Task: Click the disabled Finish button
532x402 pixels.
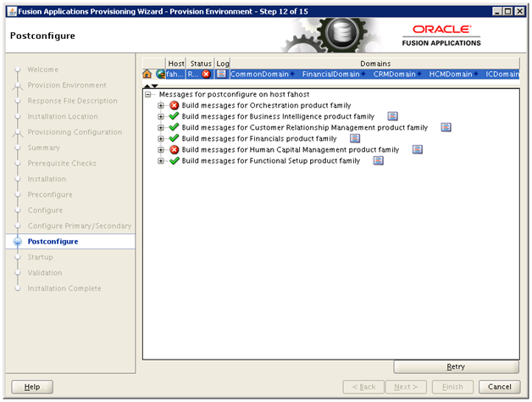Action: [452, 387]
